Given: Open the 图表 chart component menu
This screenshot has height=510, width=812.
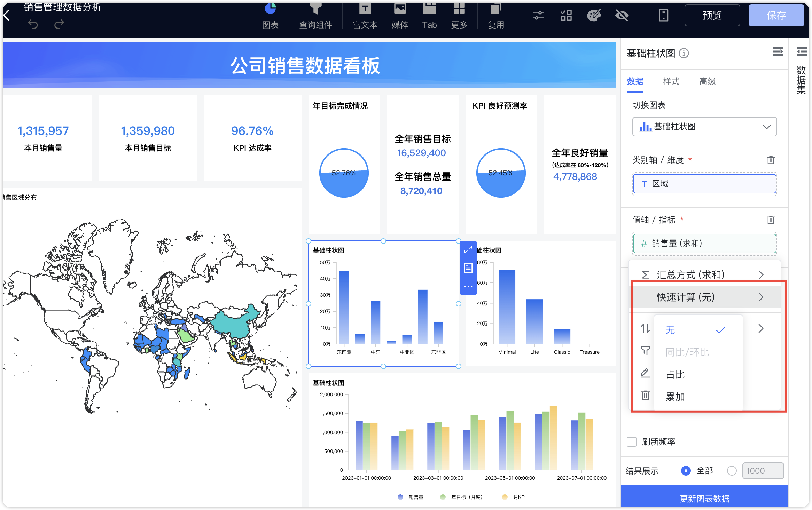Looking at the screenshot, I should [270, 16].
